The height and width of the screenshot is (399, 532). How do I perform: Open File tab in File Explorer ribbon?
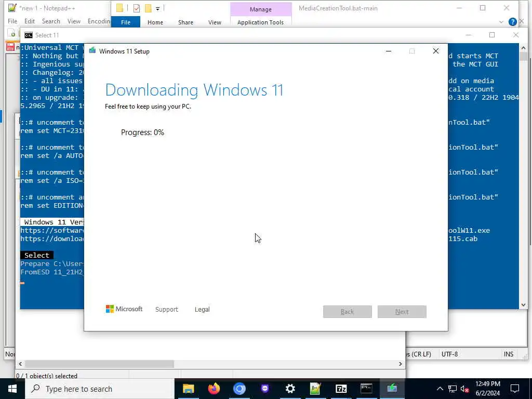(126, 22)
